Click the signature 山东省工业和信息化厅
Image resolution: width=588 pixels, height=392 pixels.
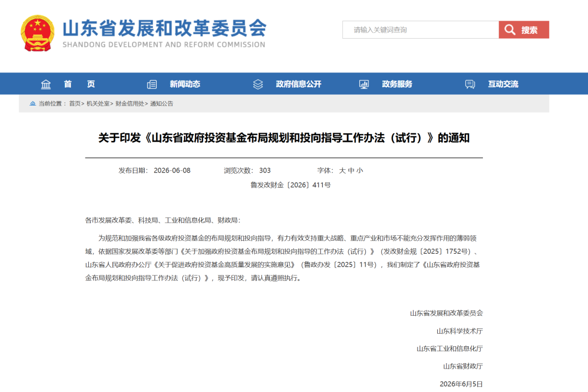point(450,348)
